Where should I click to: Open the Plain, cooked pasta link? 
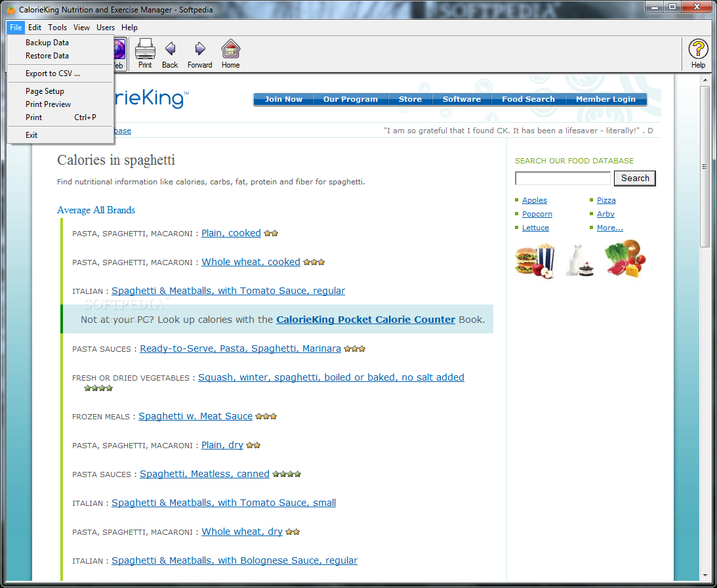(231, 233)
